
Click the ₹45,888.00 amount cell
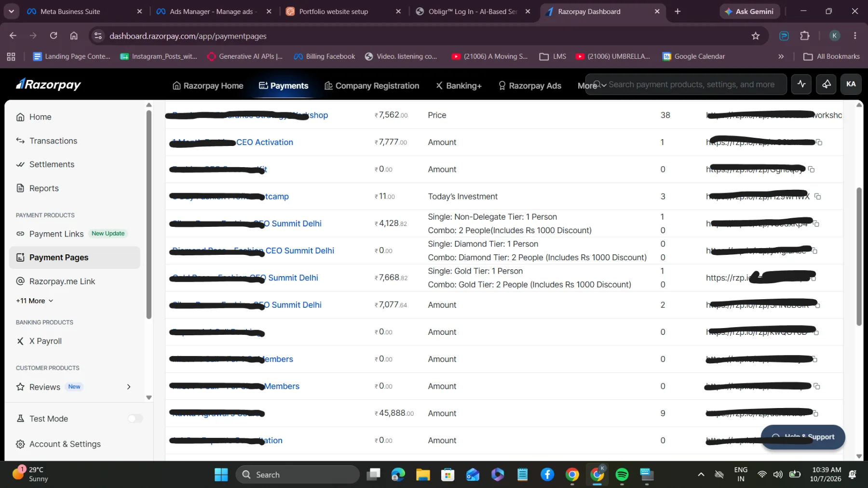click(394, 413)
